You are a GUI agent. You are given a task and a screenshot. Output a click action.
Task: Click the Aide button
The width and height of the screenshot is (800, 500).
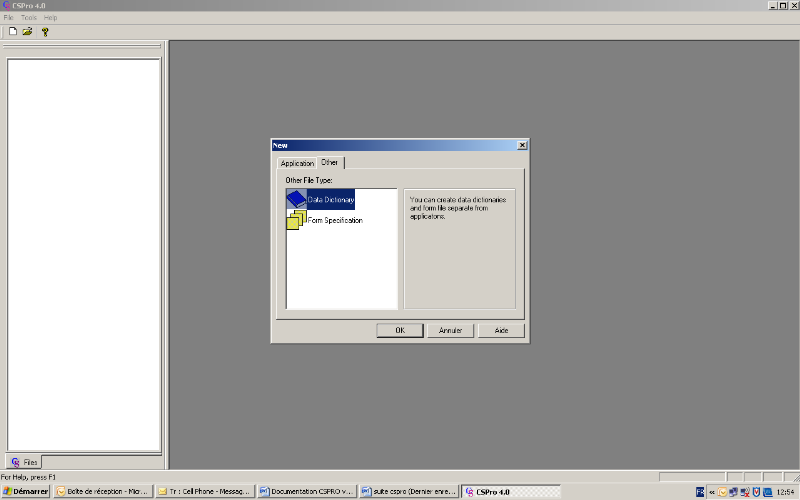pyautogui.click(x=501, y=331)
